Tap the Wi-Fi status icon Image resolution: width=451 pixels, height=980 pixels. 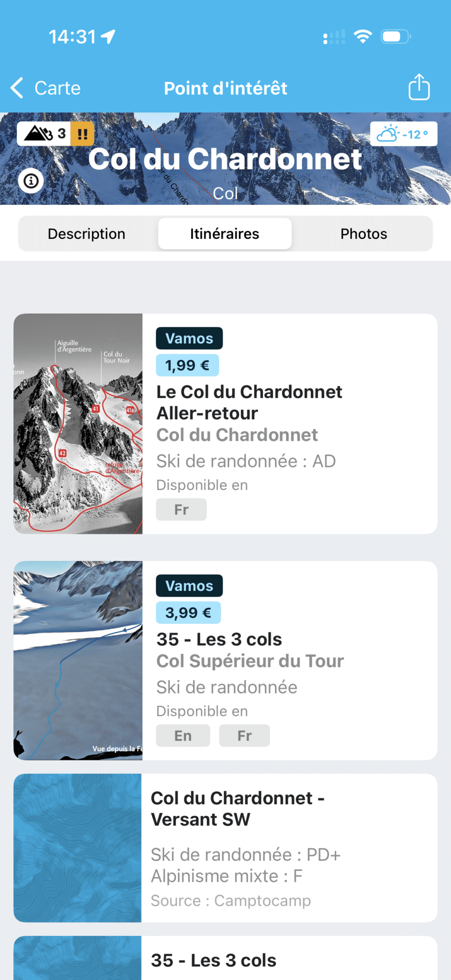pos(362,36)
